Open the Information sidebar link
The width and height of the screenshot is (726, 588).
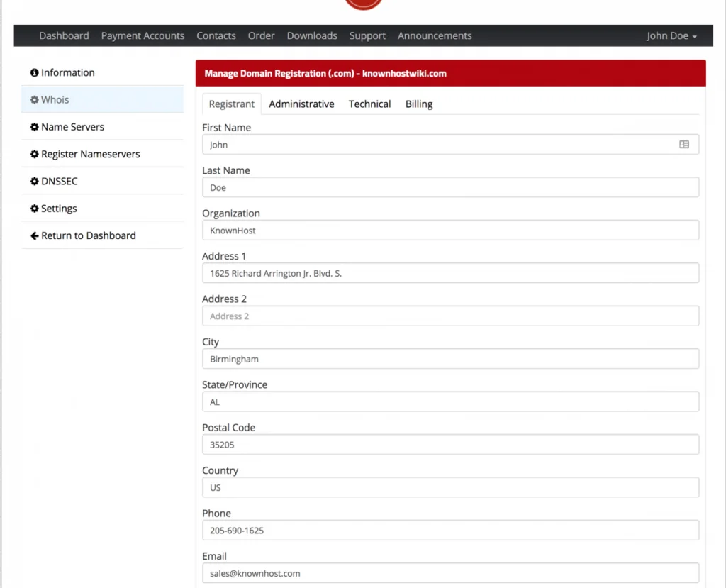(x=102, y=73)
